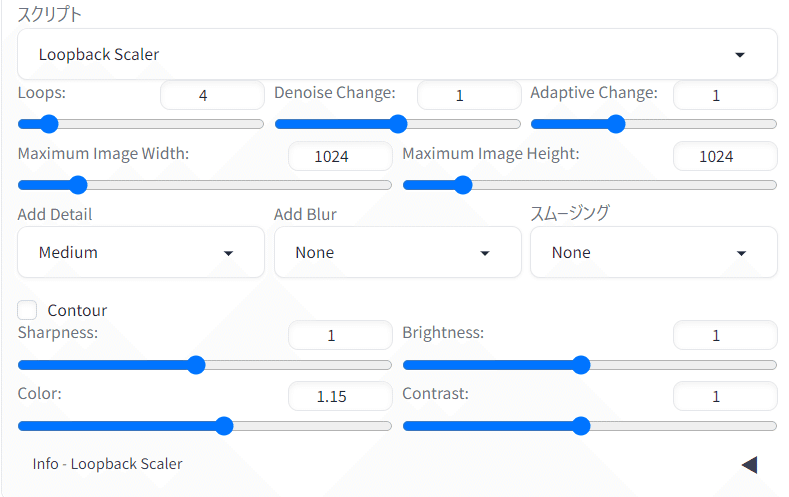Image resolution: width=789 pixels, height=497 pixels.
Task: Select the Brightness value input field
Action: 724,335
